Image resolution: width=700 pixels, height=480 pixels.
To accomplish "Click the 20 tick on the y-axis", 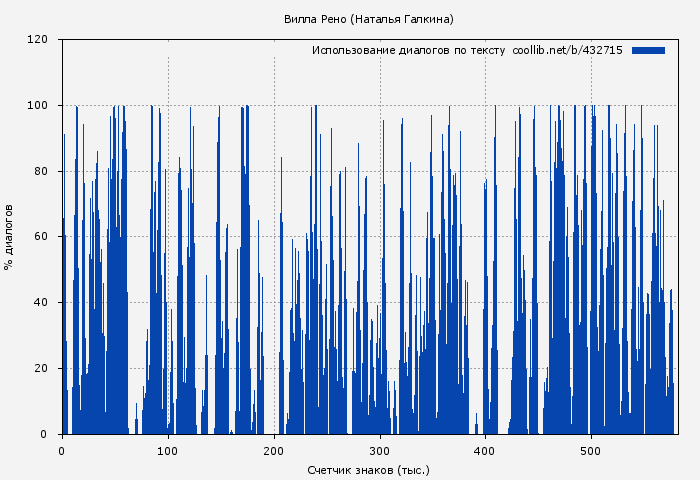I will point(41,369).
